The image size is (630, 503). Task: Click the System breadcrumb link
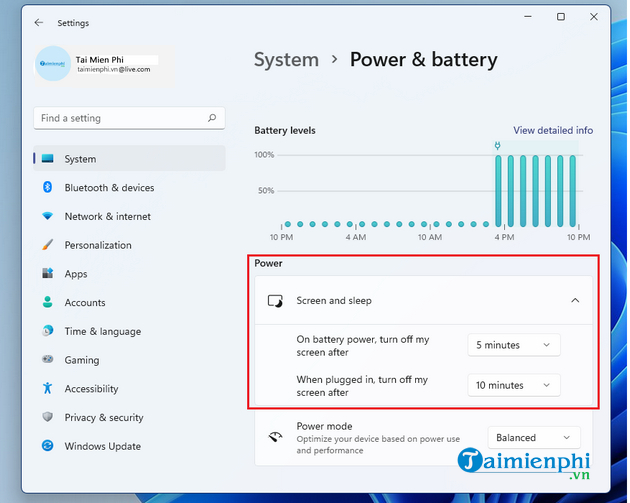[286, 60]
